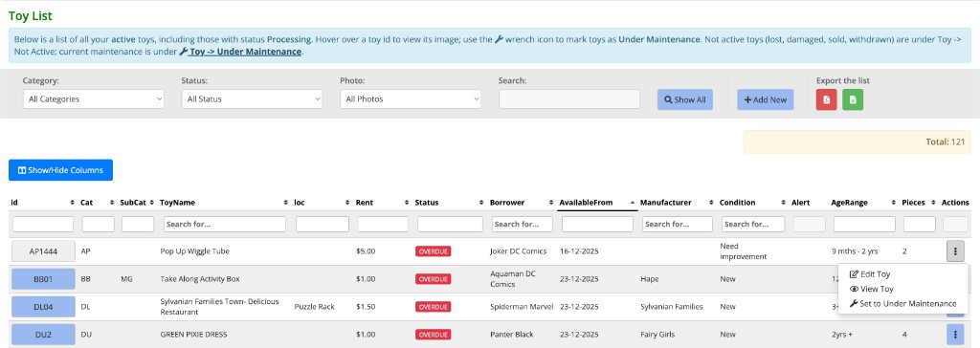Focus the id column filter box
Screen dimensions: 980x348
tap(43, 224)
